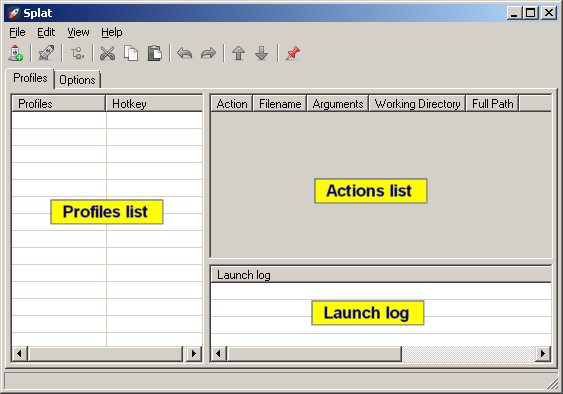This screenshot has width=563, height=394.
Task: Minimize the Splat window
Action: coord(514,13)
